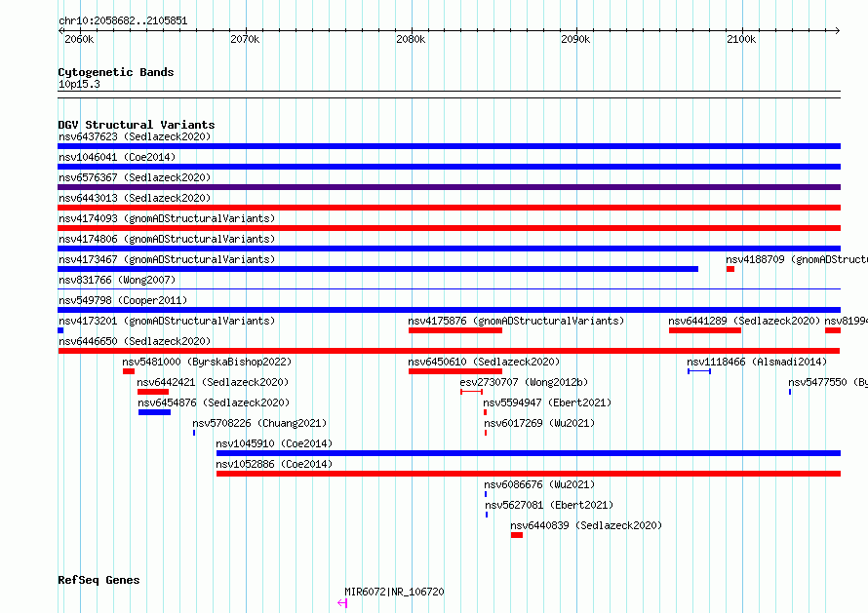Image resolution: width=868 pixels, height=613 pixels.
Task: Select red bar of nsv1052886 (Coe2014)
Action: pyautogui.click(x=529, y=474)
